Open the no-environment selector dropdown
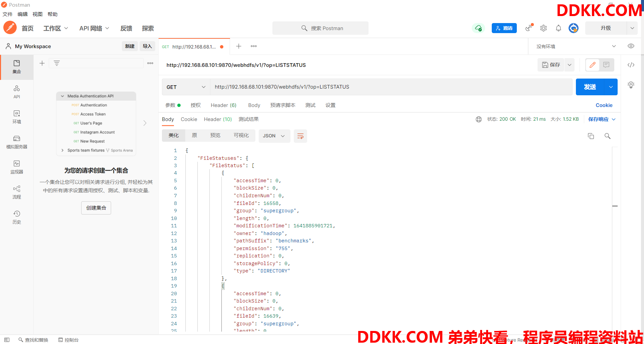Screen dimensions: 644x344 pos(576,46)
